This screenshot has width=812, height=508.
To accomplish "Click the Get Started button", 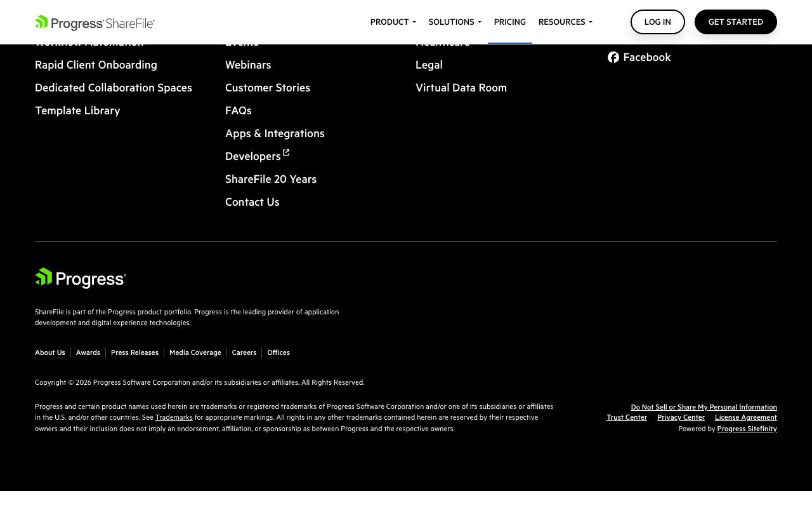I will (736, 22).
